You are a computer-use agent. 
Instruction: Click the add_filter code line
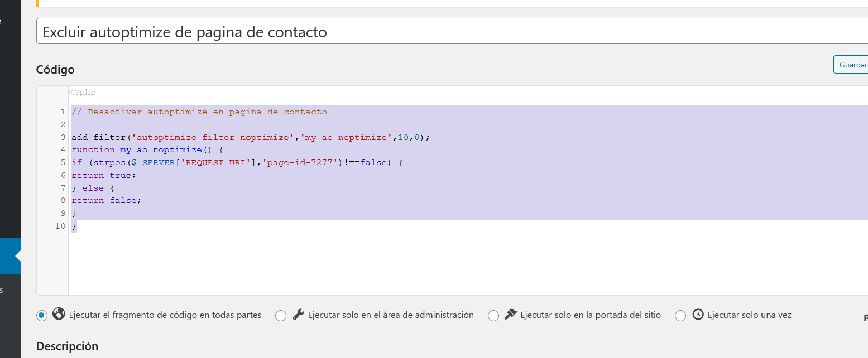pos(251,137)
